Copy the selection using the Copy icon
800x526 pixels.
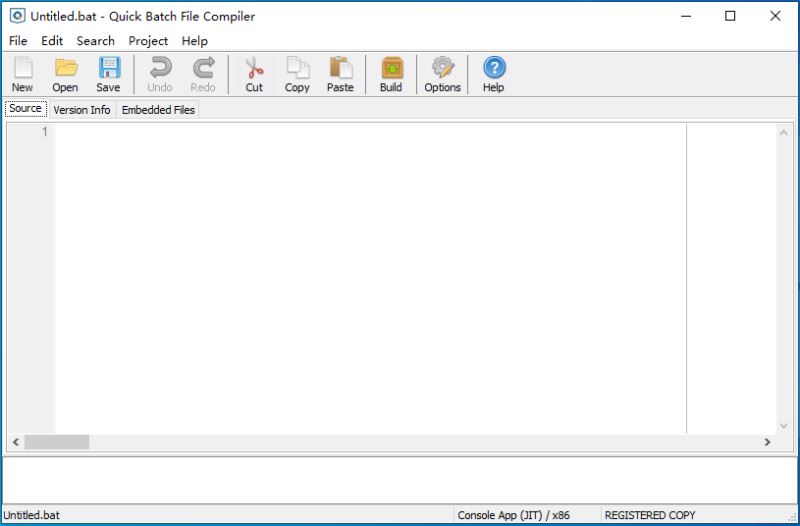(x=297, y=74)
